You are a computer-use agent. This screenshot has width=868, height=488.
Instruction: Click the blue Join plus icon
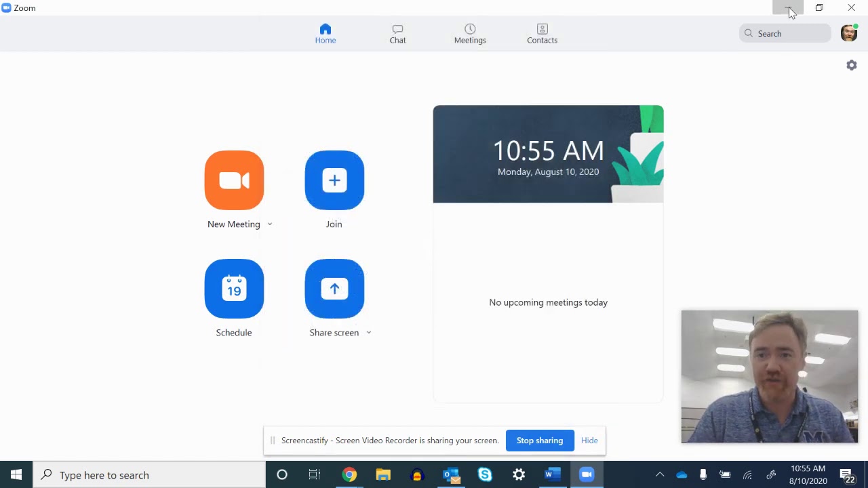[334, 180]
